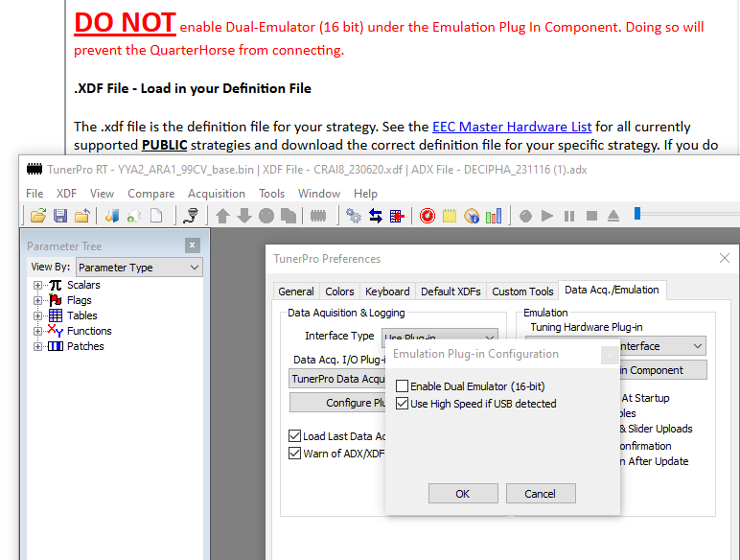Click the download arrow toolbar icon
Viewport: 740px width, 560px height.
[244, 216]
